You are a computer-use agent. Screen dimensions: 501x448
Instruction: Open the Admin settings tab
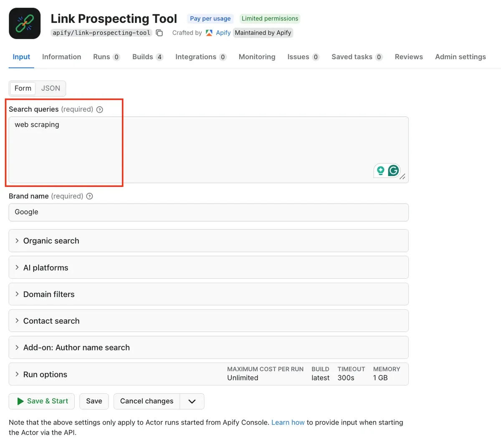[x=461, y=57]
